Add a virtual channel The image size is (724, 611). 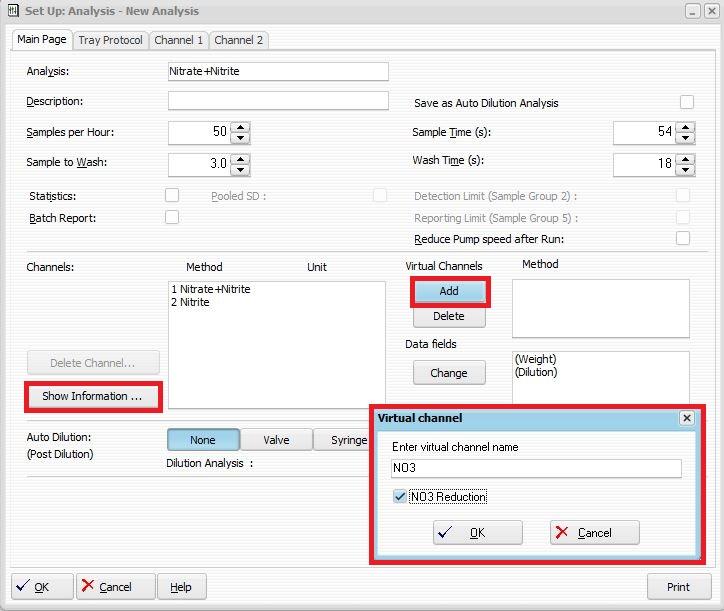(448, 290)
